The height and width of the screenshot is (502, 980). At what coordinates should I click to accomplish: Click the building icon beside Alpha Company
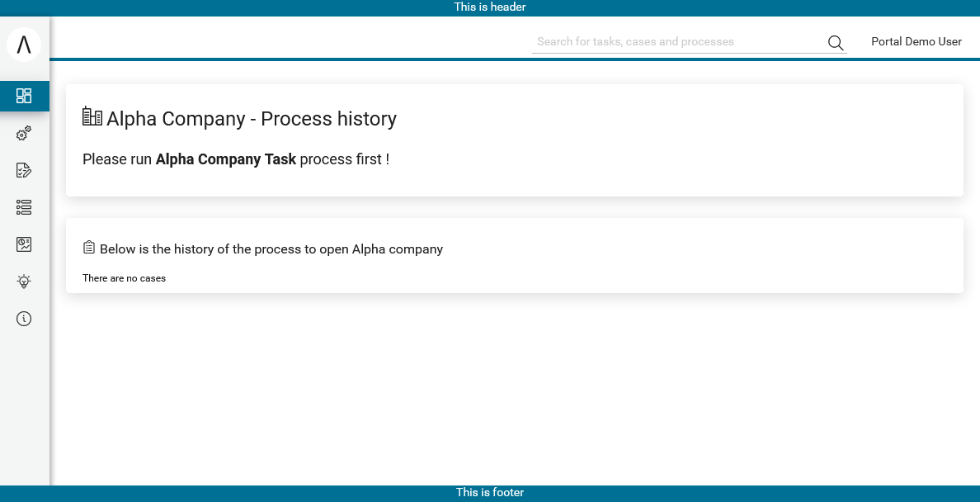pyautogui.click(x=92, y=116)
